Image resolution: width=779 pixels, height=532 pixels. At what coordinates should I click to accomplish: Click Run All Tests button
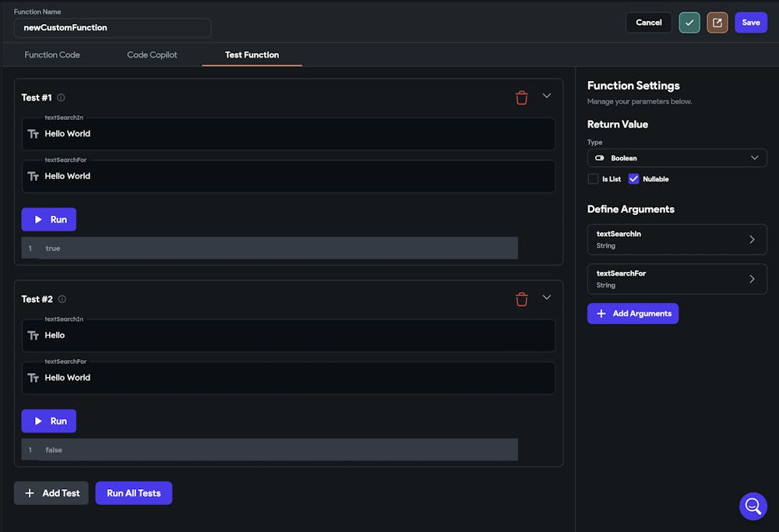134,493
